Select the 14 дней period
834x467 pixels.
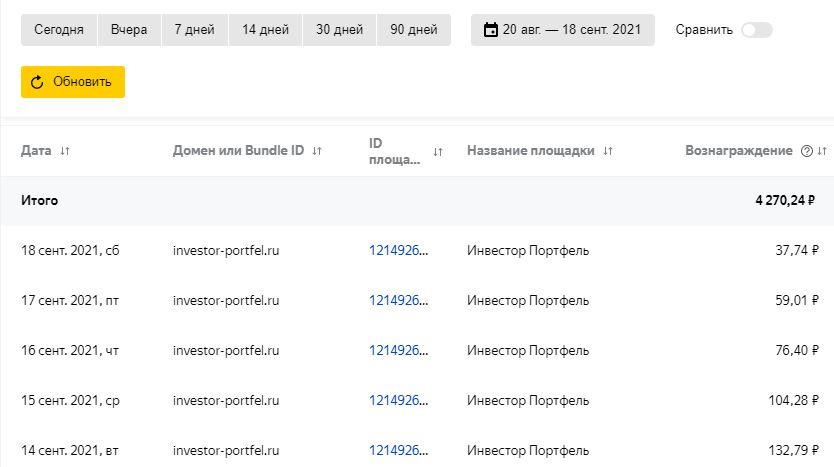point(265,30)
